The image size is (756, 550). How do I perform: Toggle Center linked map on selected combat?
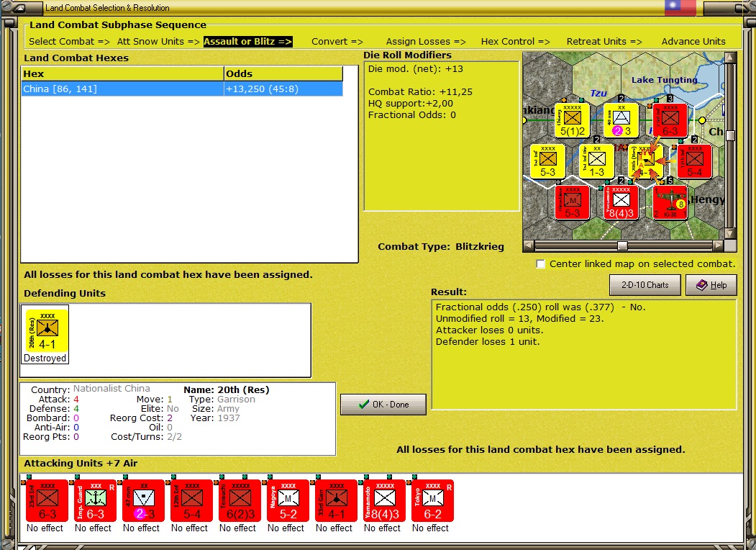(541, 264)
